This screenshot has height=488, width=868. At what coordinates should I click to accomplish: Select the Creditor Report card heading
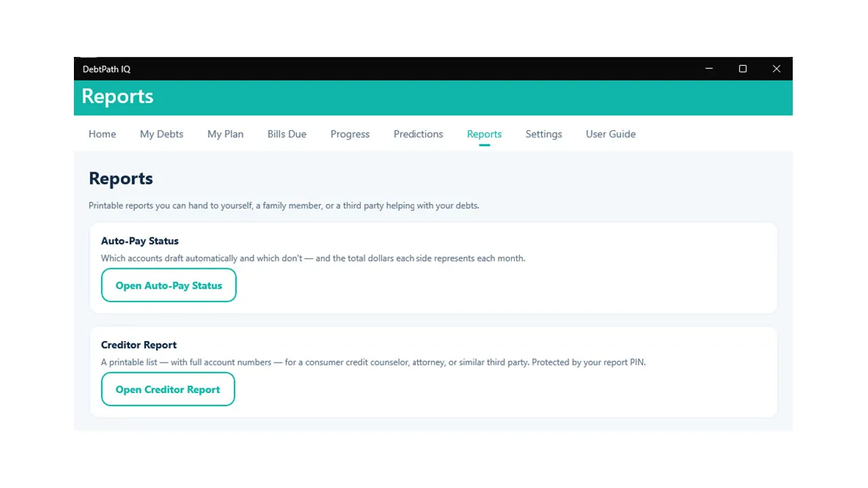[139, 345]
